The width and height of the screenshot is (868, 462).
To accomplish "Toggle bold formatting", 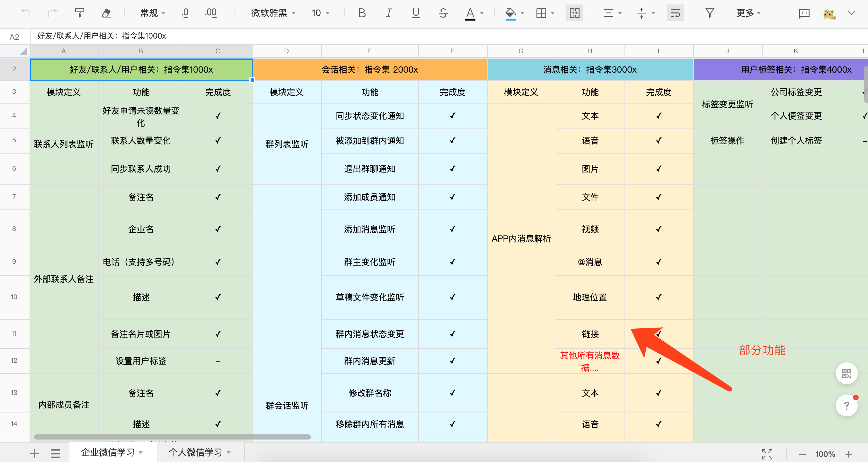I will click(x=362, y=13).
